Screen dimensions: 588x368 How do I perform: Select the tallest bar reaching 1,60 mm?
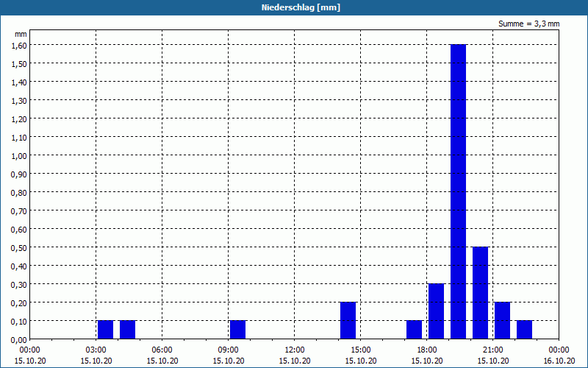pyautogui.click(x=458, y=191)
